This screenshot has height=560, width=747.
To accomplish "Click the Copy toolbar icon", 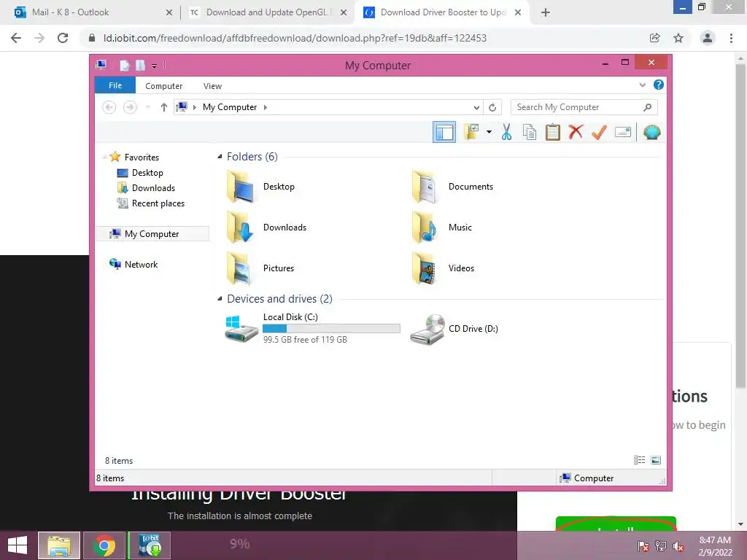I will (x=530, y=132).
